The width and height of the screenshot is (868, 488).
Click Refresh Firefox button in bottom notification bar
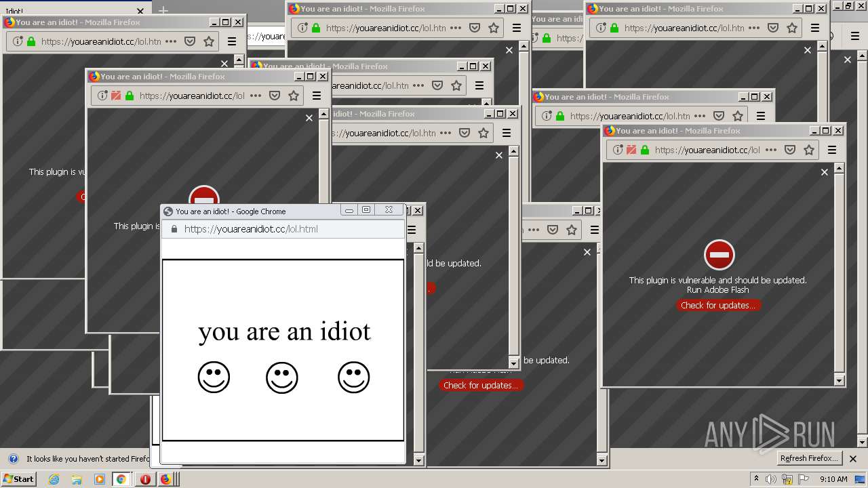point(810,458)
